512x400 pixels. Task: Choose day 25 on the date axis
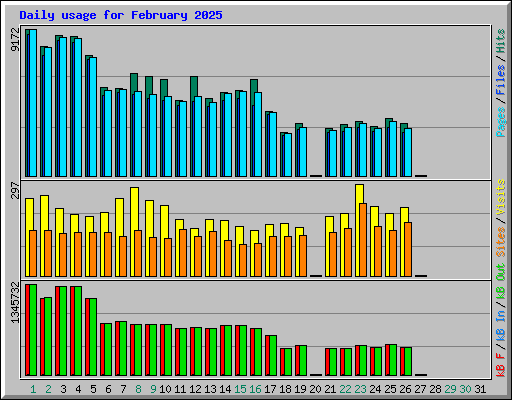[x=390, y=389]
